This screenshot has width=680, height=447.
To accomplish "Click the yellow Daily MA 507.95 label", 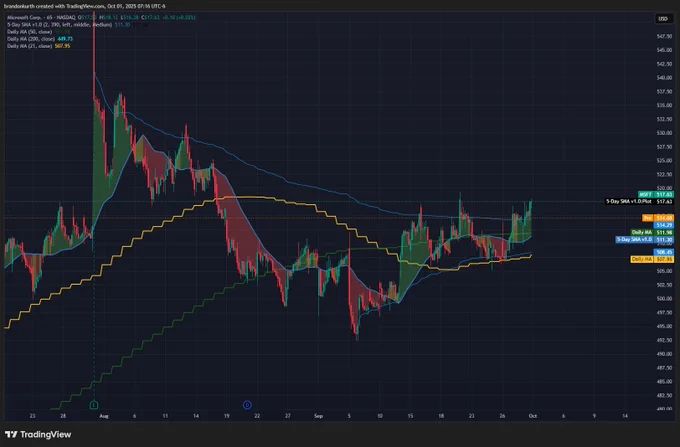I will [x=652, y=259].
